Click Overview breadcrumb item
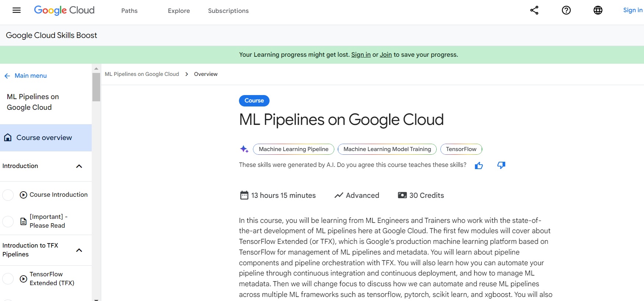This screenshot has width=644, height=301. 206,74
